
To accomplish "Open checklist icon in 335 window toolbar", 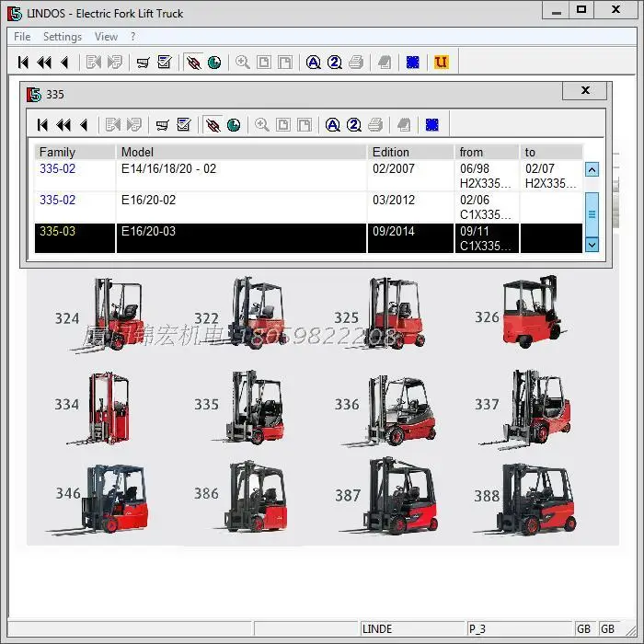I will pyautogui.click(x=184, y=125).
